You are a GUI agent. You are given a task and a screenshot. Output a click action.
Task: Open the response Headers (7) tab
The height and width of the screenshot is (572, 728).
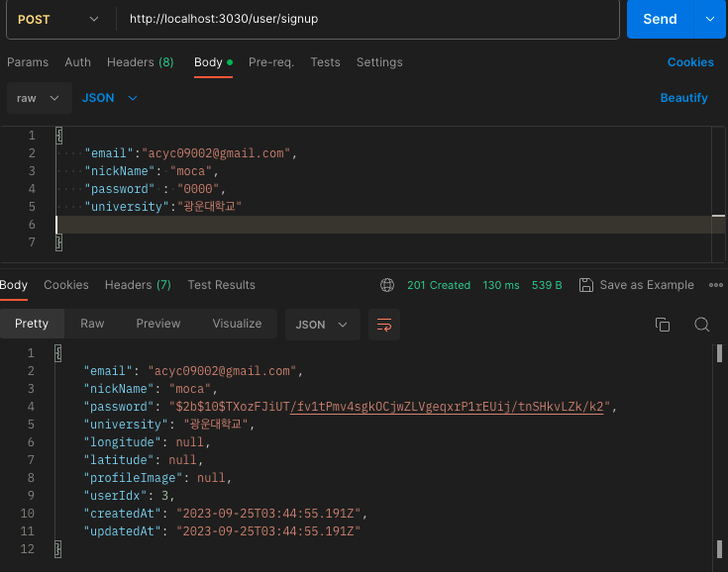point(138,285)
